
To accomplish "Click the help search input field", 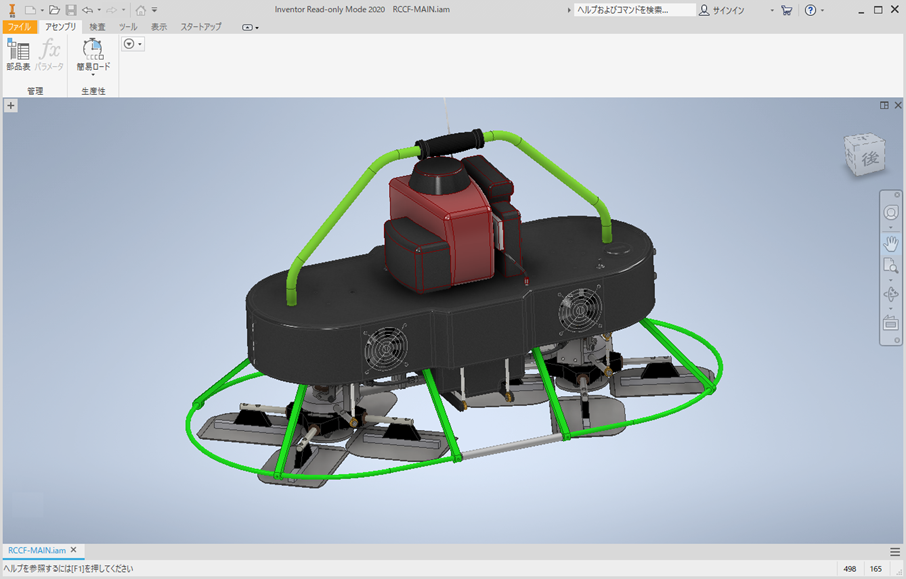I will coord(634,10).
